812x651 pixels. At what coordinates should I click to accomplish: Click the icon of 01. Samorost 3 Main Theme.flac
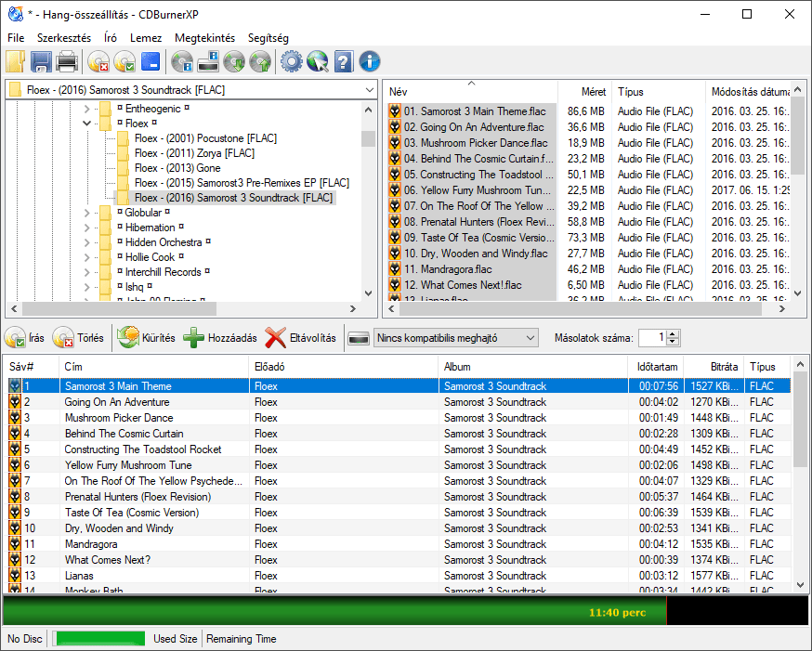(395, 111)
